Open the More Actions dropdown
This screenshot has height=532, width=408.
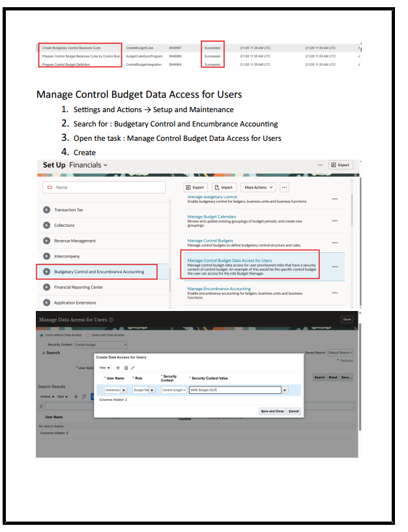pyautogui.click(x=258, y=187)
